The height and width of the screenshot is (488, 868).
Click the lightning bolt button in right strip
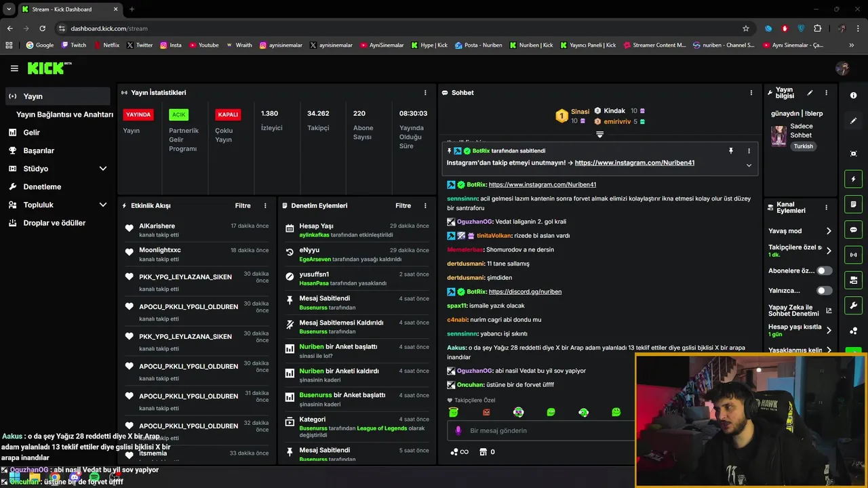click(x=853, y=179)
